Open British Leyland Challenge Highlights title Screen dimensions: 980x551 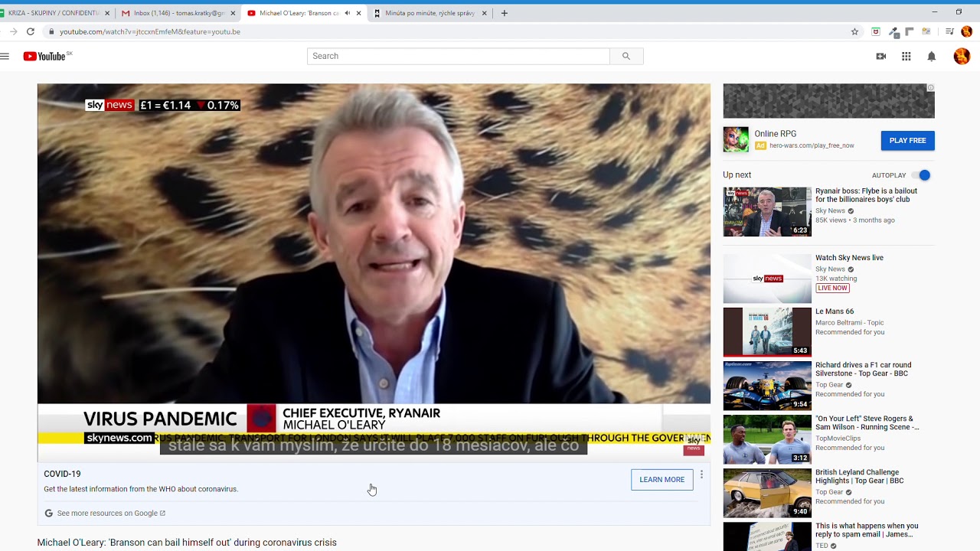point(859,477)
